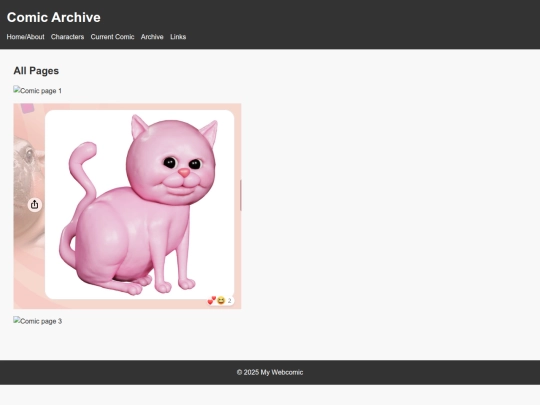Click the heart and laugh reaction count
The width and height of the screenshot is (540, 405).
220,301
